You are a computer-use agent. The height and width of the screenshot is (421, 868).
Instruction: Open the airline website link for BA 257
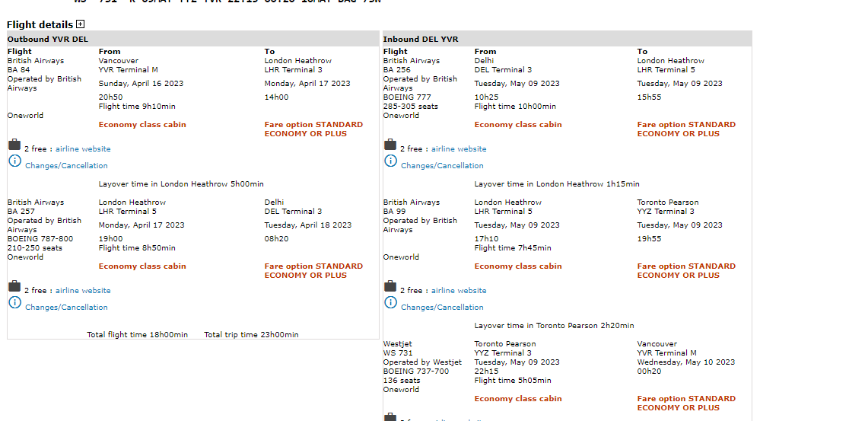click(83, 291)
